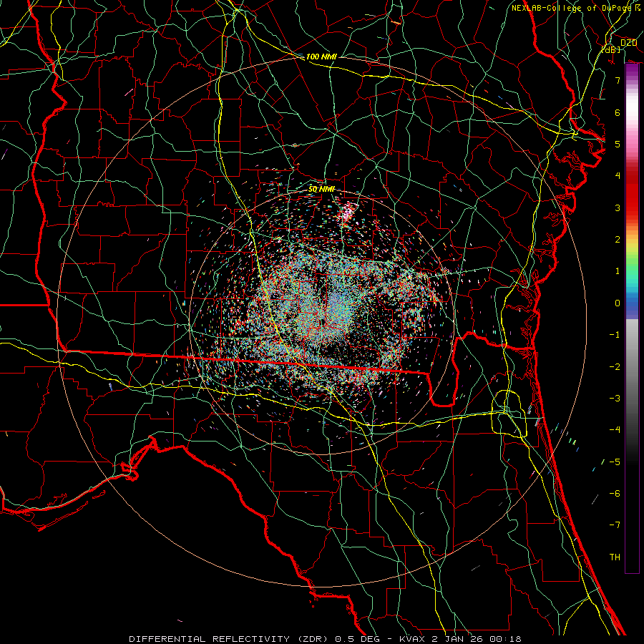Click the 5 value on color scale
Viewport: 644px width, 644px height.
point(618,144)
